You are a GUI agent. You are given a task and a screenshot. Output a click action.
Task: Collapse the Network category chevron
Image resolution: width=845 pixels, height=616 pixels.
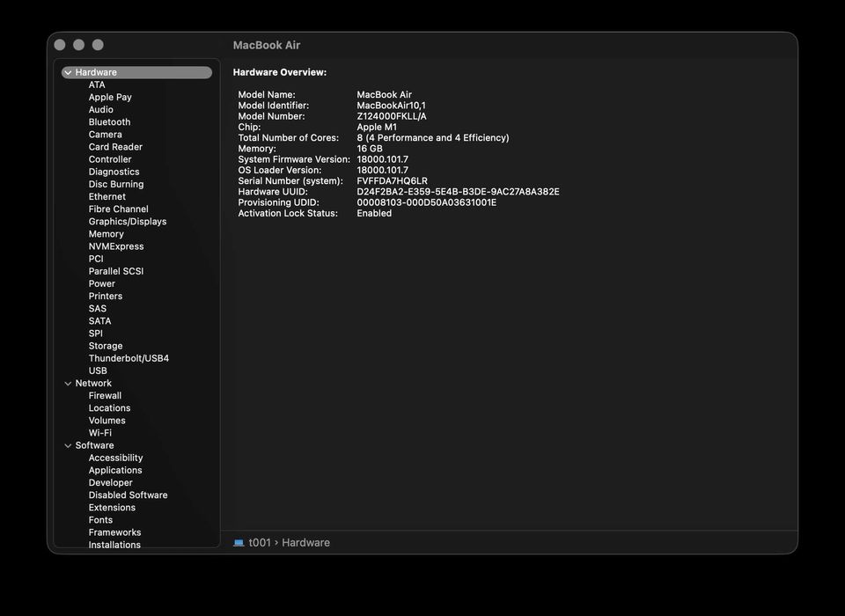tap(68, 383)
